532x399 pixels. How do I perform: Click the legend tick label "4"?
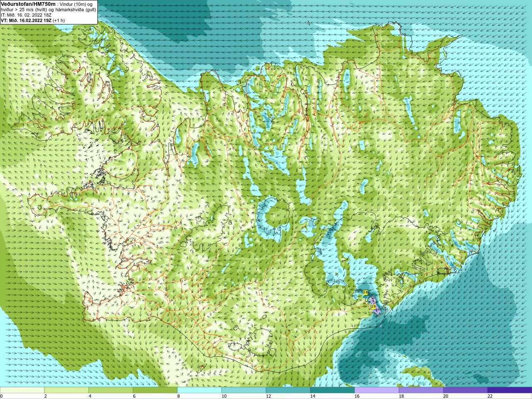pyautogui.click(x=90, y=397)
